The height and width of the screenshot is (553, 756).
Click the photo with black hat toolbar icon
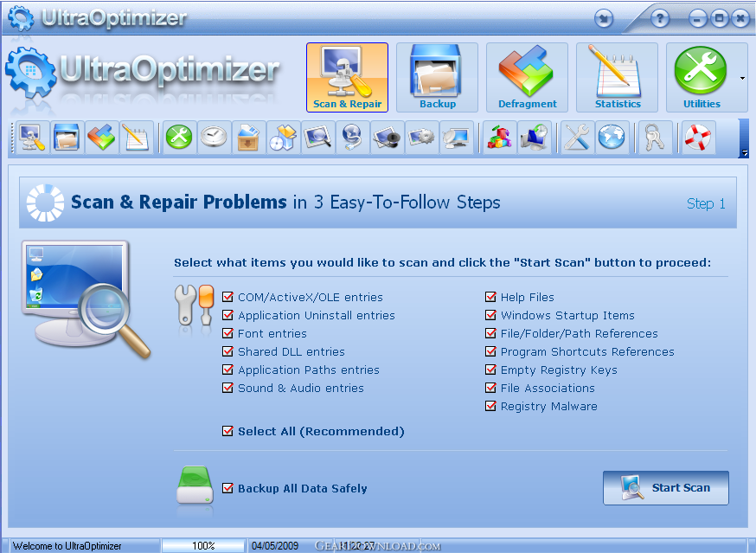point(387,138)
